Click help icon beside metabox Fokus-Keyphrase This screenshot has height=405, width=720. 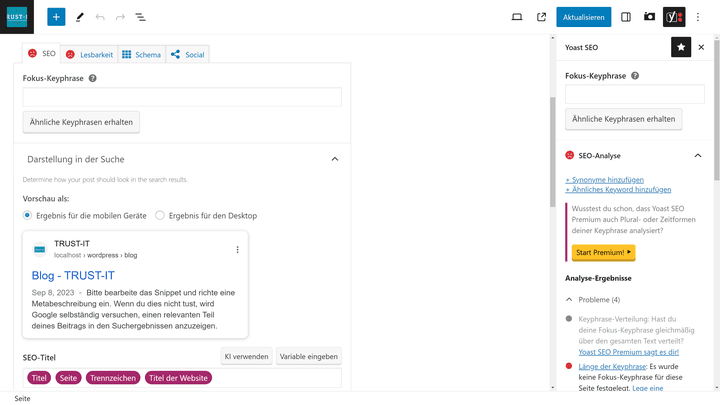tap(92, 78)
